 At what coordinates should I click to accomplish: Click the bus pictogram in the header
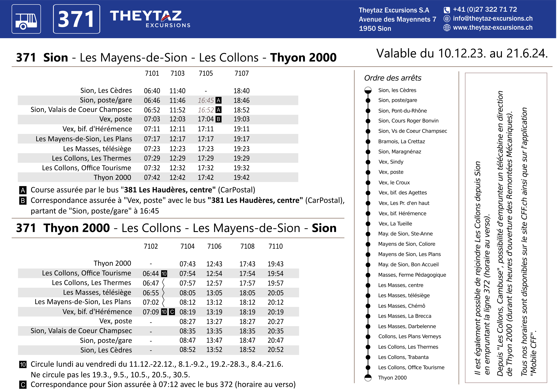point(26,19)
